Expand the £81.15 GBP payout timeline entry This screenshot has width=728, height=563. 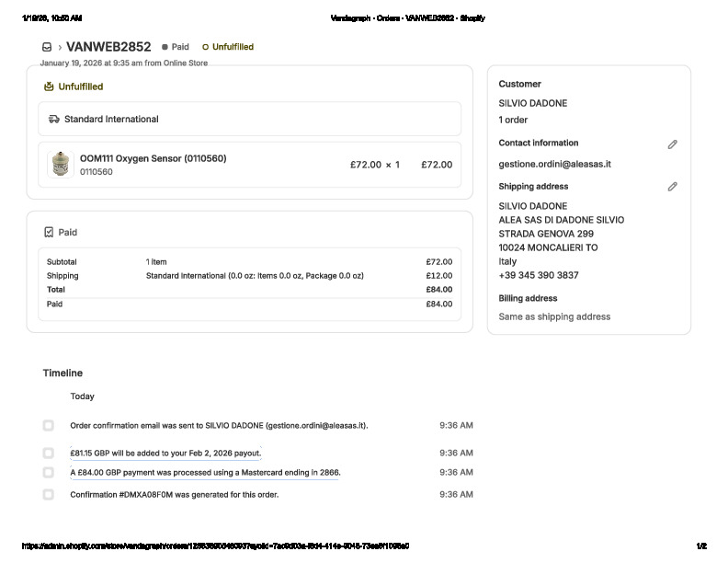[x=165, y=453]
